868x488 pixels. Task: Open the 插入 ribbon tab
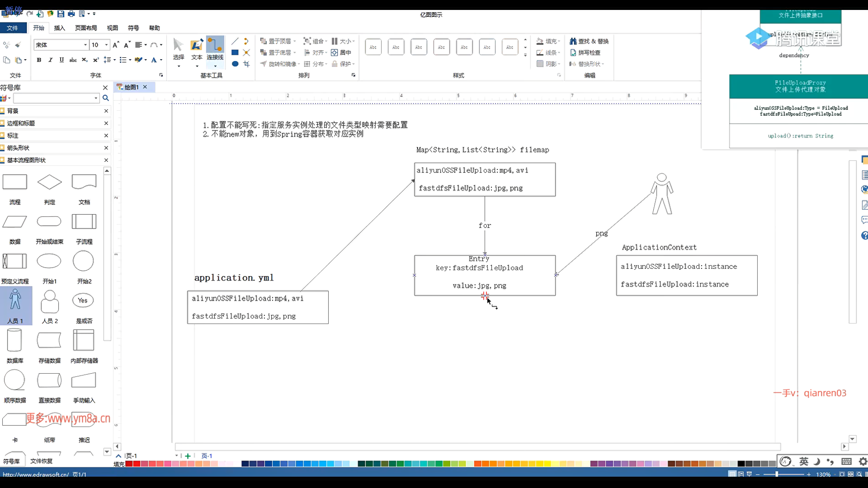click(59, 28)
